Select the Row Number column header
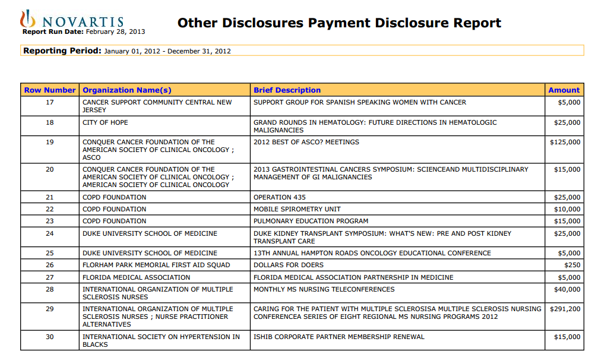598x364 pixels. click(49, 90)
